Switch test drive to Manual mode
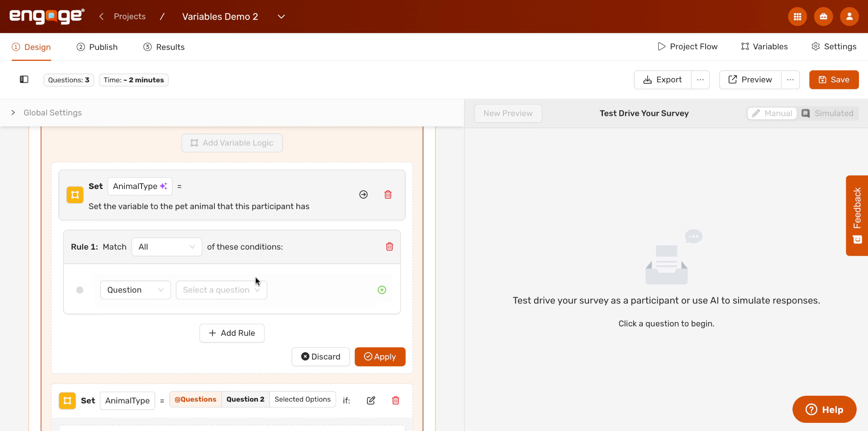 [x=772, y=113]
